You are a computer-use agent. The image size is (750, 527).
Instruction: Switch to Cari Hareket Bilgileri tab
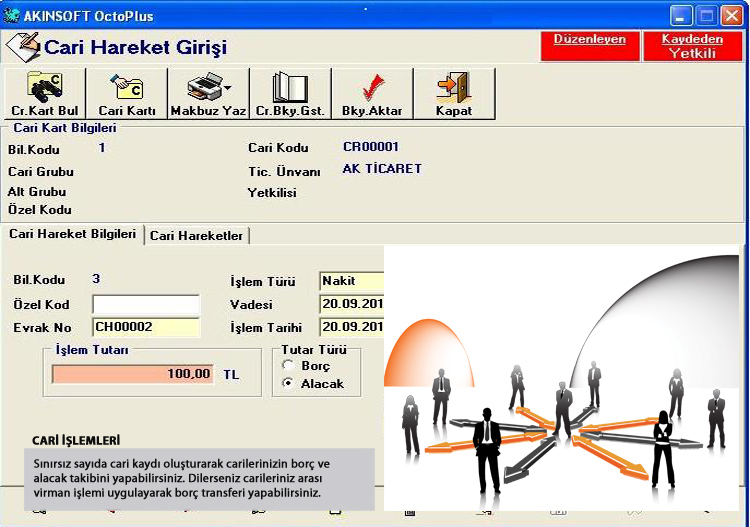(x=72, y=234)
